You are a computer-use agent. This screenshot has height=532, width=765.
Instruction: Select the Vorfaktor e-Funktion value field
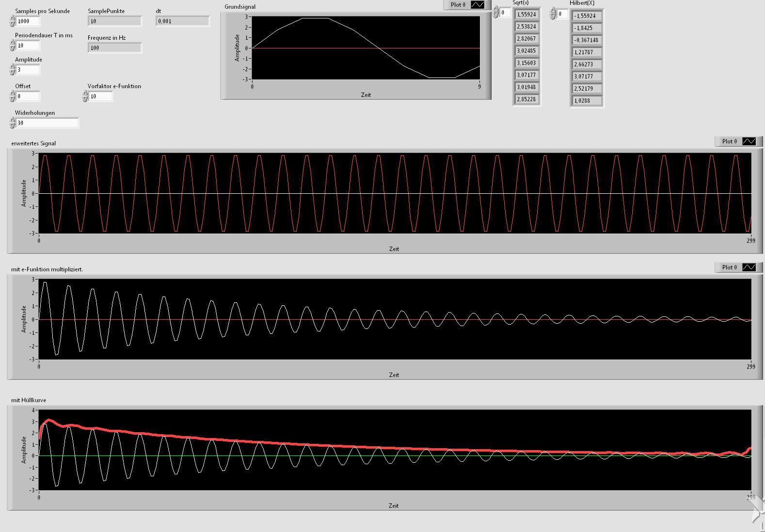(100, 96)
